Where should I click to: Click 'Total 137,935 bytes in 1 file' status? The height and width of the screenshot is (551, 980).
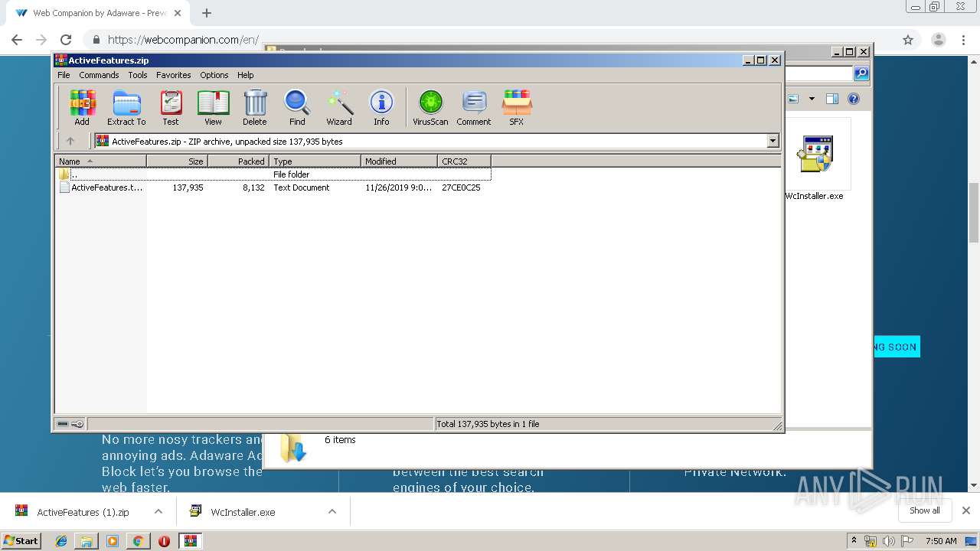click(x=488, y=424)
